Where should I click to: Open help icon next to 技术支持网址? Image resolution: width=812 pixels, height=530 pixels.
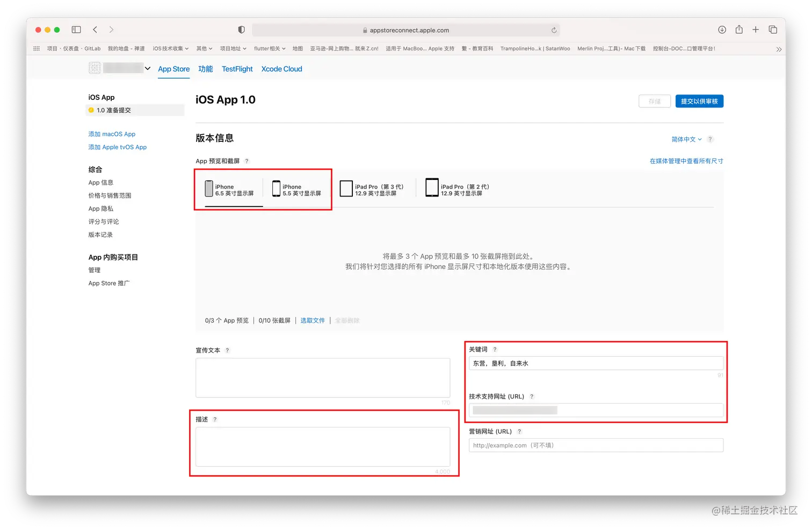[x=532, y=396]
